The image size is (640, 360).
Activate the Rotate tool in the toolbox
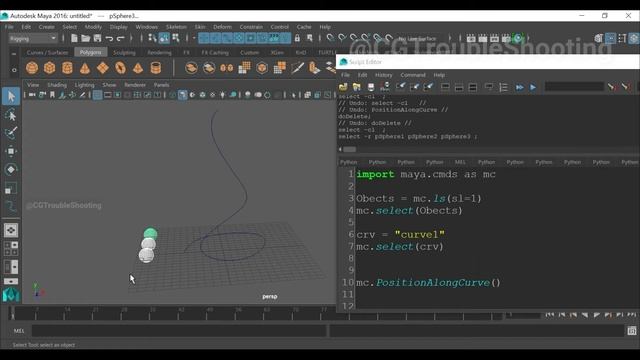11,169
